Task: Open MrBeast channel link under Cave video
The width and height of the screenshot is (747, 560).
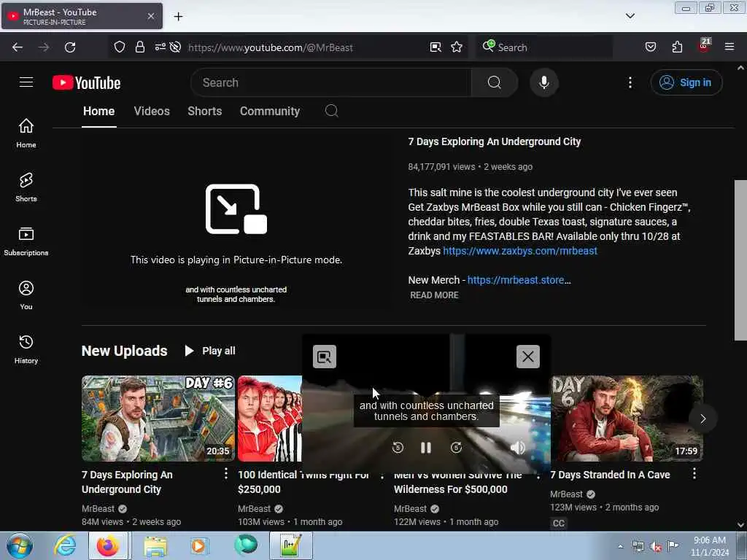Action: (566, 494)
